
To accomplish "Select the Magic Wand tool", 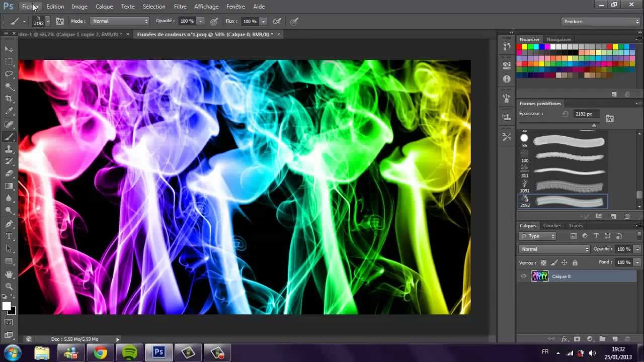I will pyautogui.click(x=9, y=86).
